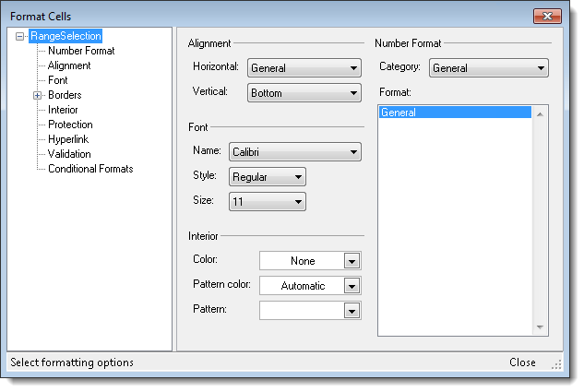Select the Alignment tree item
Image resolution: width=584 pixels, height=392 pixels.
coord(69,65)
